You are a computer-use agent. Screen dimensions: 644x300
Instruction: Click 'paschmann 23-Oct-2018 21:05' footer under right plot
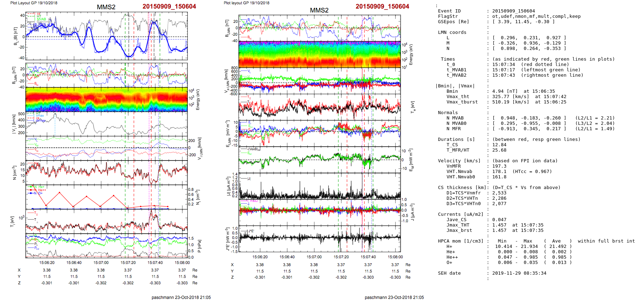[394, 297]
